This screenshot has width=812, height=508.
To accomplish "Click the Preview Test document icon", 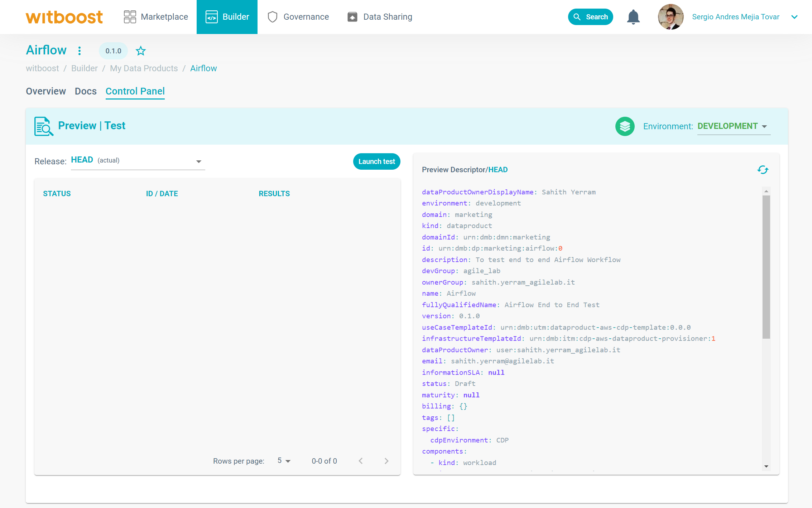I will click(x=44, y=126).
